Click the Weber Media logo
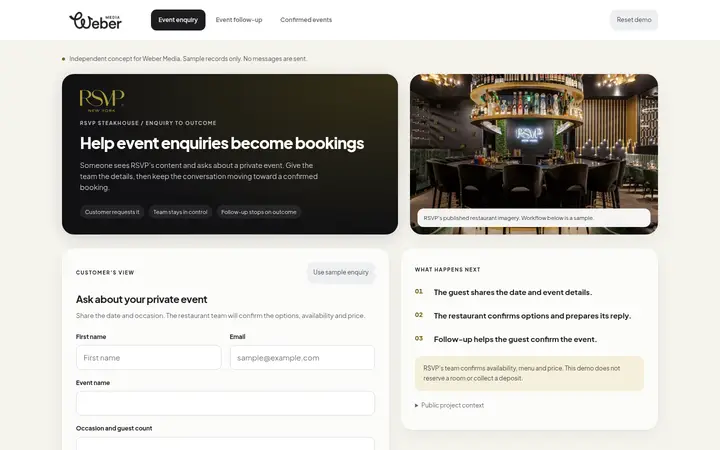 pos(96,20)
